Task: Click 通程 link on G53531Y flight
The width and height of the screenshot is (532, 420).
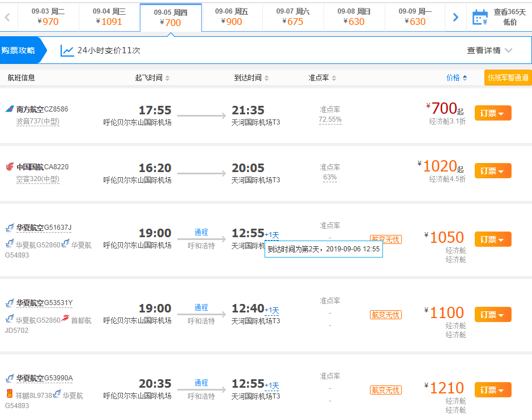Action: pos(201,307)
